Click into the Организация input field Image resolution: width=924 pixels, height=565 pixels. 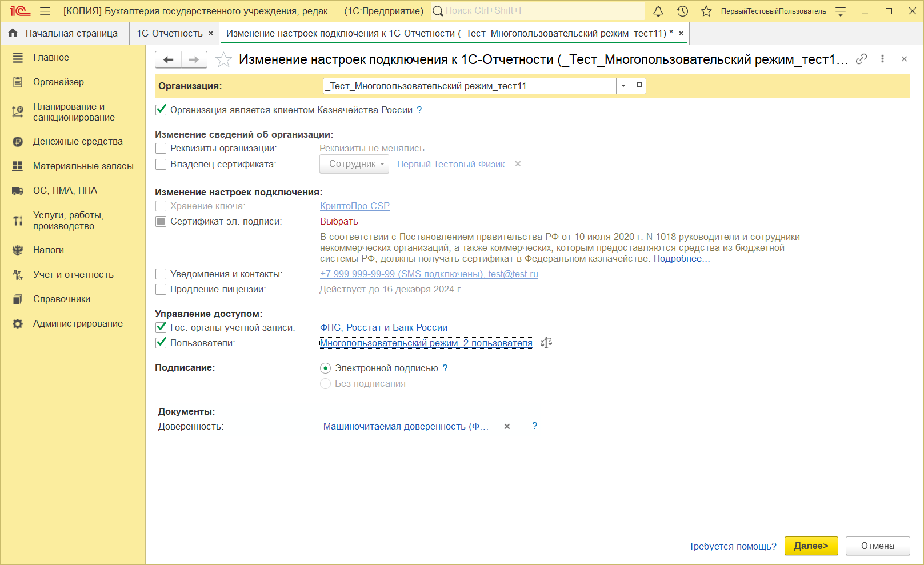click(x=470, y=86)
